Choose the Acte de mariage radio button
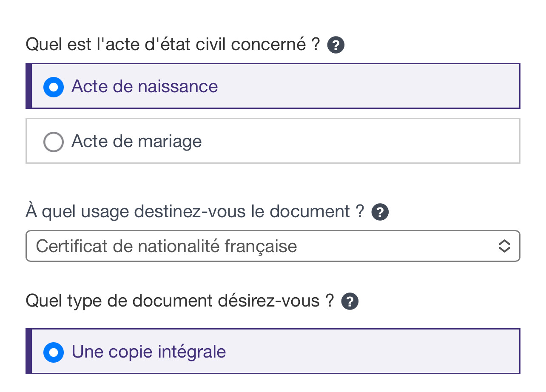This screenshot has width=546, height=392. (x=54, y=142)
